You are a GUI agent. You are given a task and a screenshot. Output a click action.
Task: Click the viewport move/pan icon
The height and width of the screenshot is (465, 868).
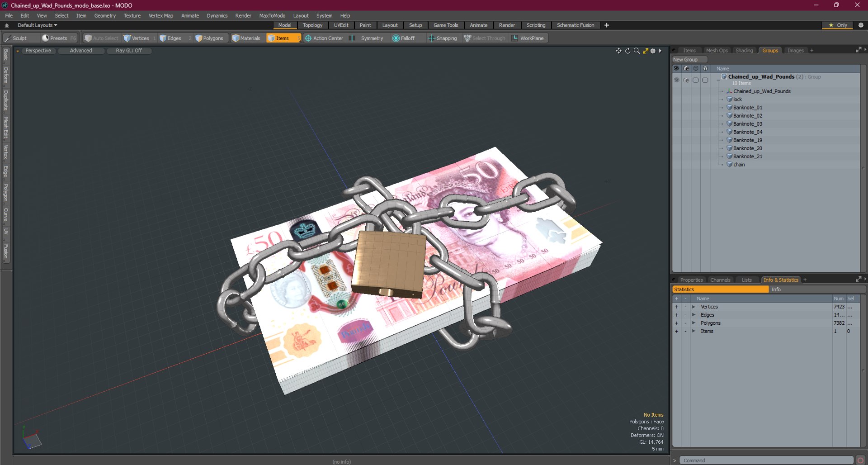(618, 51)
